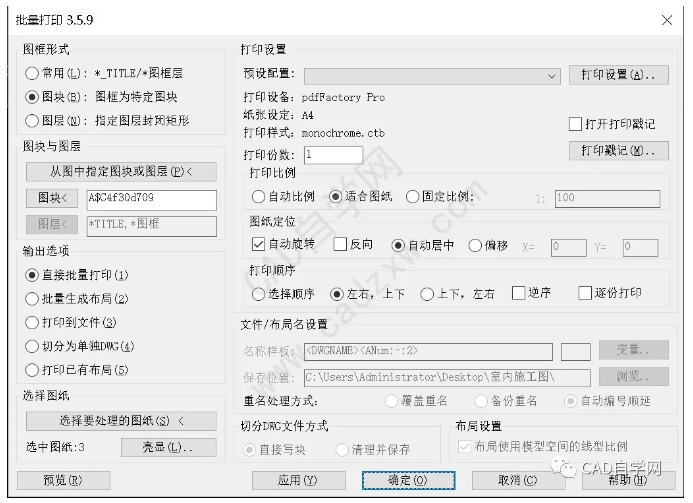Image resolution: width=693 pixels, height=503 pixels.
Task: Toggle the 自动旋转 checkbox
Action: point(258,244)
